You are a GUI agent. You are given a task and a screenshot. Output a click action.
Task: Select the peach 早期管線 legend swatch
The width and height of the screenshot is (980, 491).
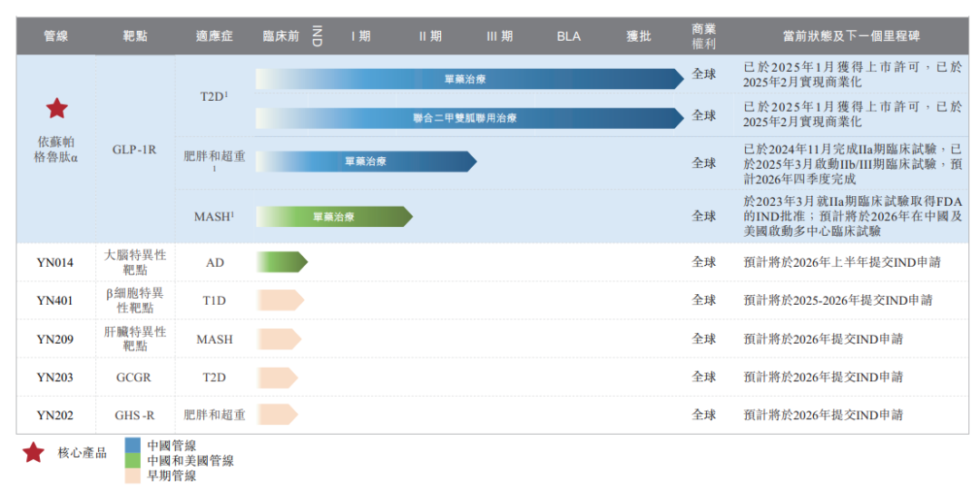(x=132, y=476)
